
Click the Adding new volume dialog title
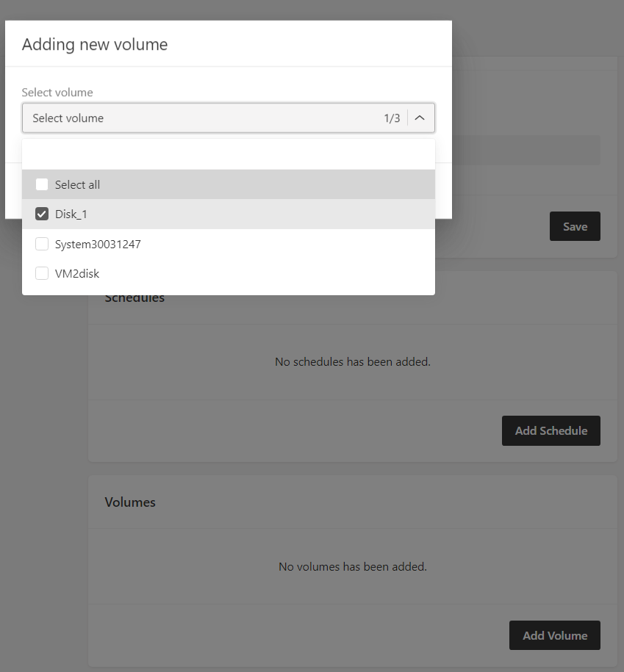95,44
